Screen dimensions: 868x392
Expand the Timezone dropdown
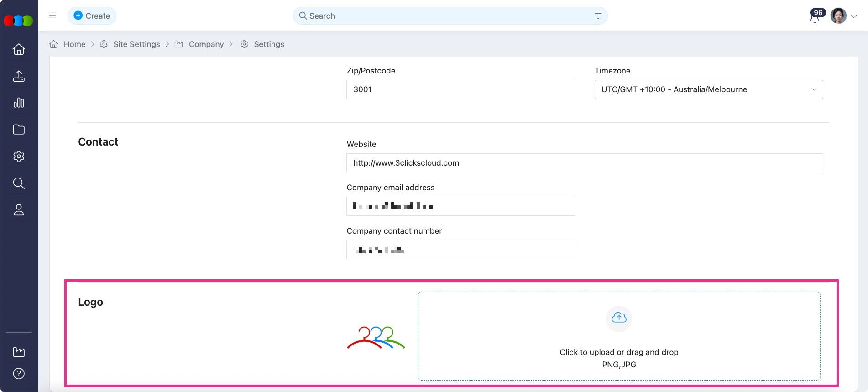[x=708, y=89]
